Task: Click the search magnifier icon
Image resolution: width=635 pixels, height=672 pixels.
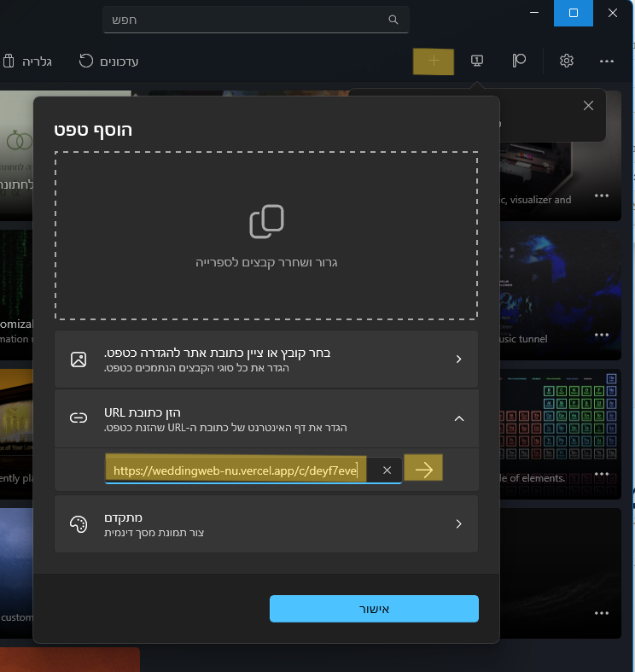Action: coord(393,20)
